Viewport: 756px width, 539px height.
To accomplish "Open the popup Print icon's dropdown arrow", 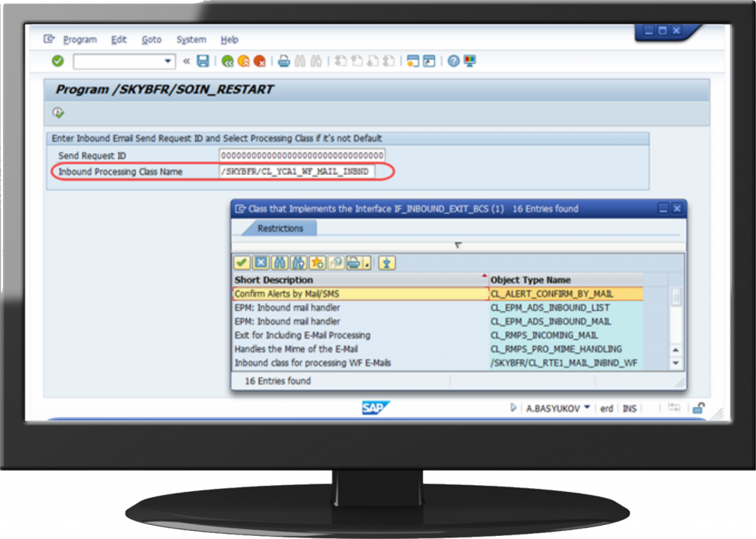I will click(x=367, y=264).
